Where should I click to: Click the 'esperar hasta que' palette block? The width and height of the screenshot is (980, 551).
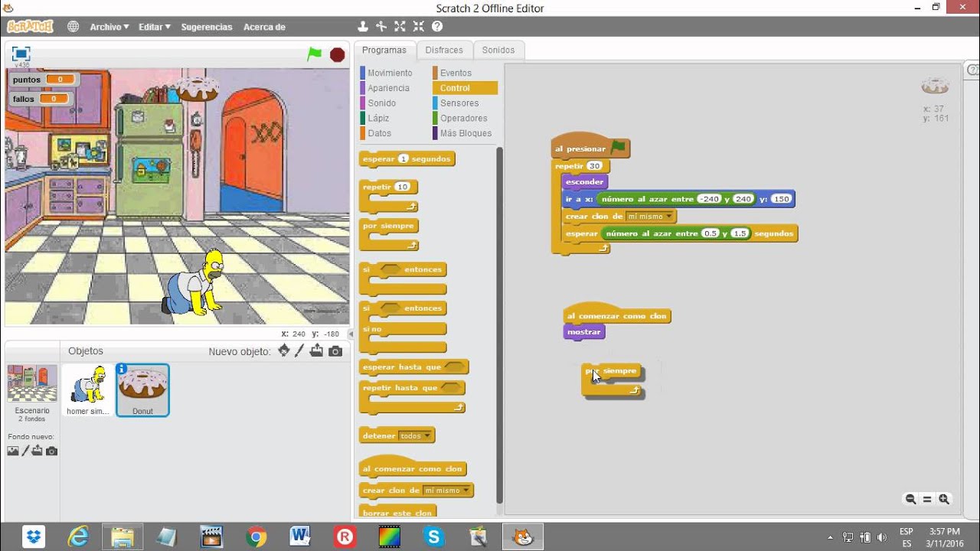coord(413,367)
